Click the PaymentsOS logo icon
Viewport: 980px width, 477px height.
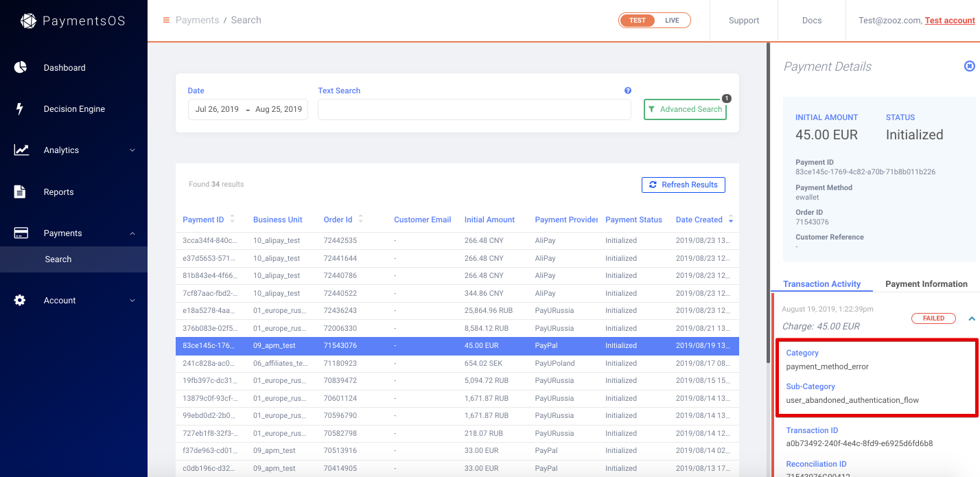pos(28,21)
